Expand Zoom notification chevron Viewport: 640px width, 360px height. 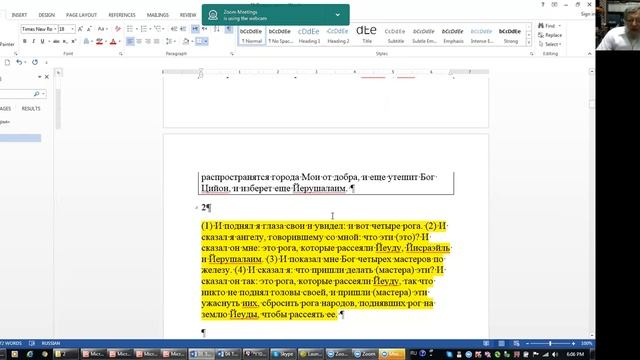338,15
